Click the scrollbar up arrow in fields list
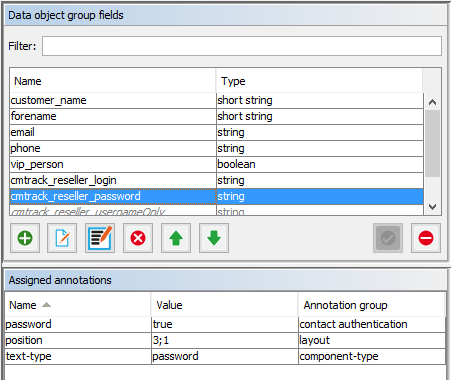451x380 pixels. tap(433, 102)
